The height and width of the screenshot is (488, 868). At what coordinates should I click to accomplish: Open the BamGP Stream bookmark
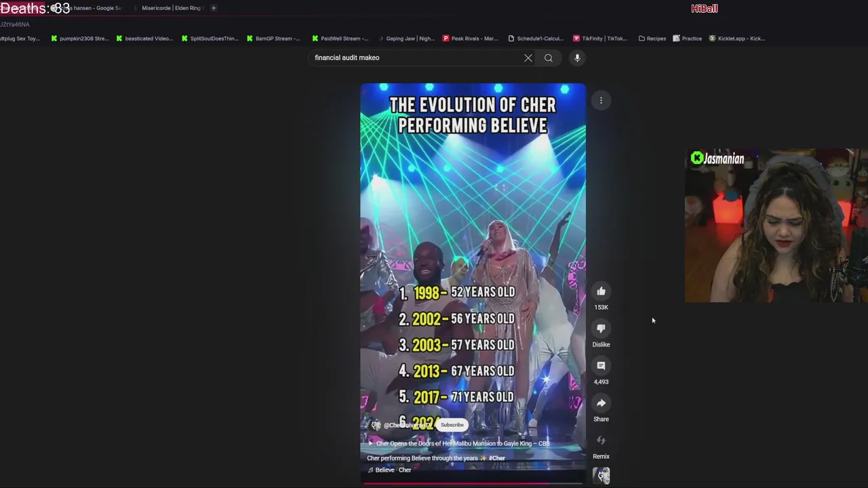pyautogui.click(x=273, y=39)
